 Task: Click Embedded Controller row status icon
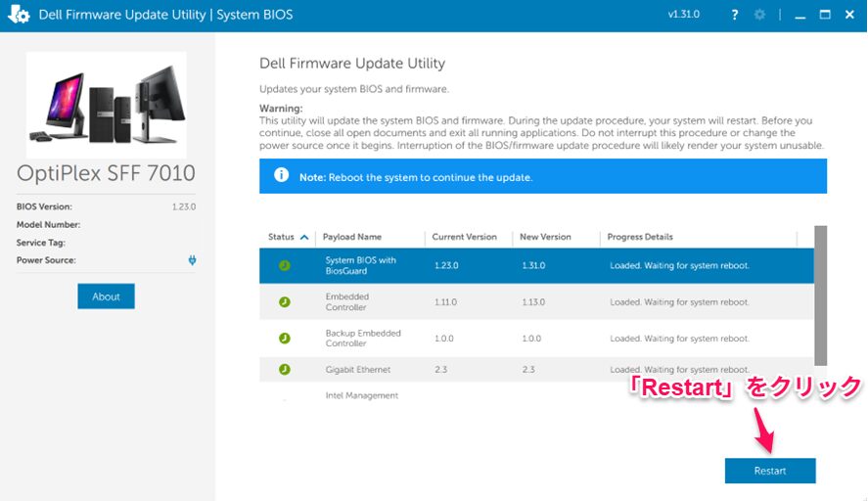(284, 302)
